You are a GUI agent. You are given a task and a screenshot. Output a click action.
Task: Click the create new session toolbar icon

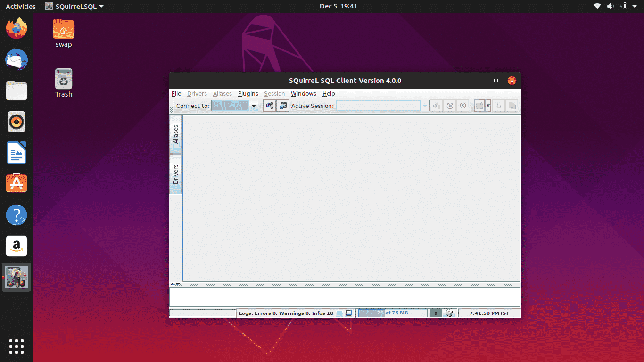283,106
